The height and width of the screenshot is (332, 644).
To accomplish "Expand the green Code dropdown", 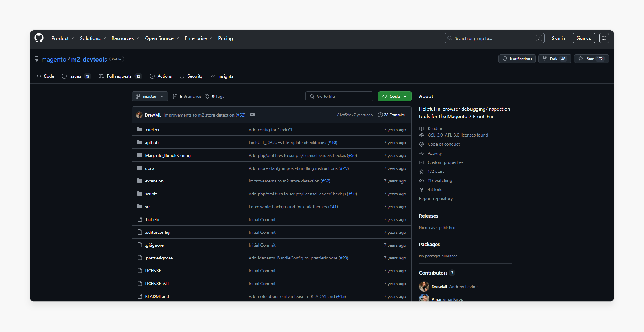I will (x=395, y=96).
